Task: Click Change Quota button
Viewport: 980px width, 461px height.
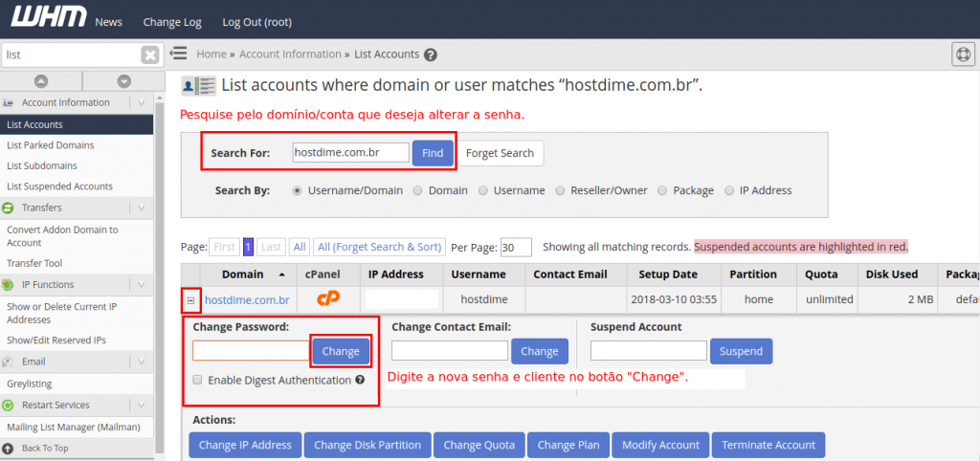Action: coord(479,446)
